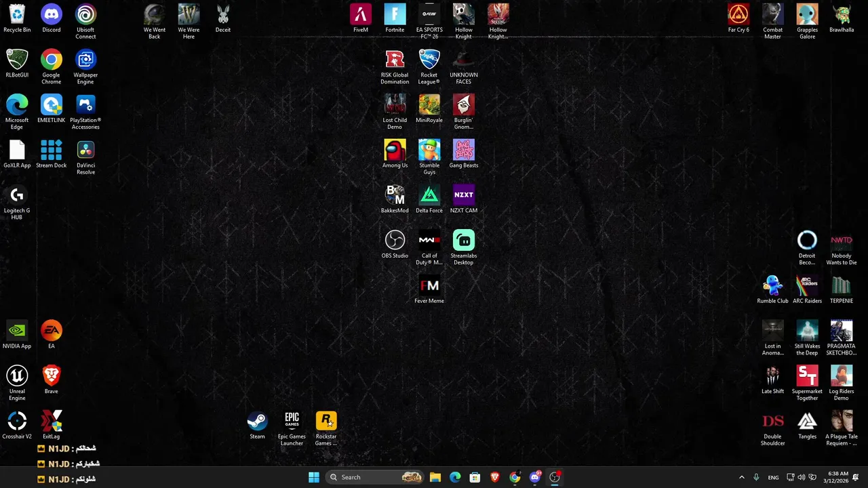Select the OBS Studio desktop icon

point(395,245)
